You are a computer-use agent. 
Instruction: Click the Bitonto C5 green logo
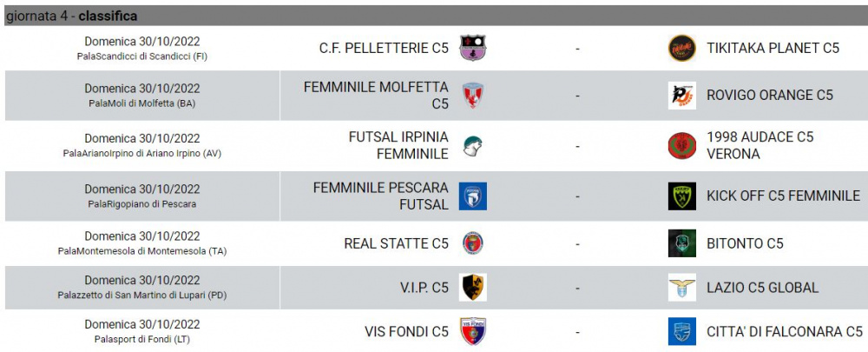click(x=682, y=243)
